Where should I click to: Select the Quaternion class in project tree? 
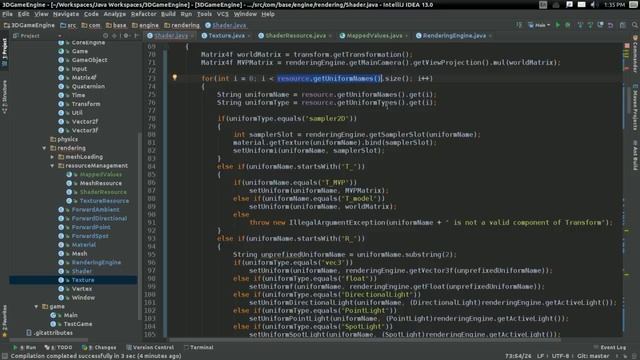tap(88, 86)
